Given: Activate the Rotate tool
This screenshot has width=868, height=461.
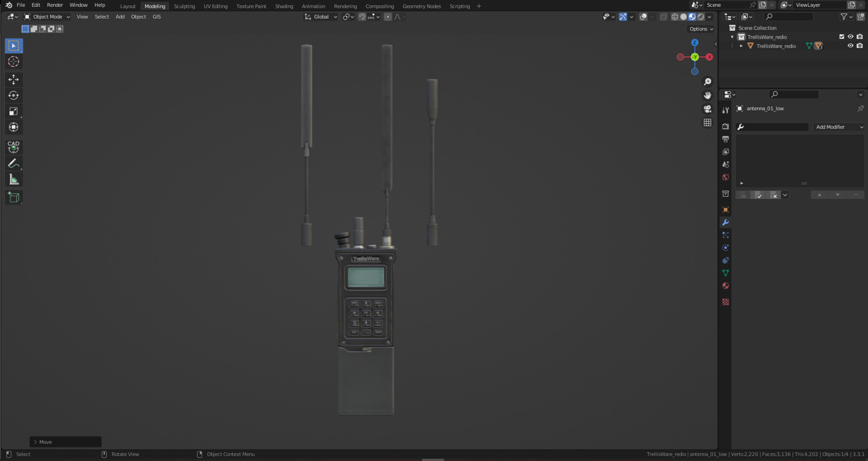Looking at the screenshot, I should 14,95.
